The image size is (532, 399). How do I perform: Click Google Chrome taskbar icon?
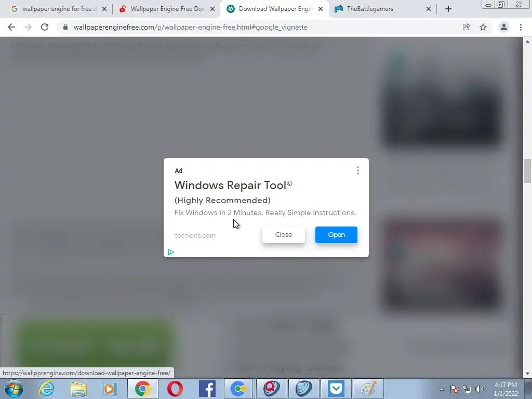[x=143, y=389]
